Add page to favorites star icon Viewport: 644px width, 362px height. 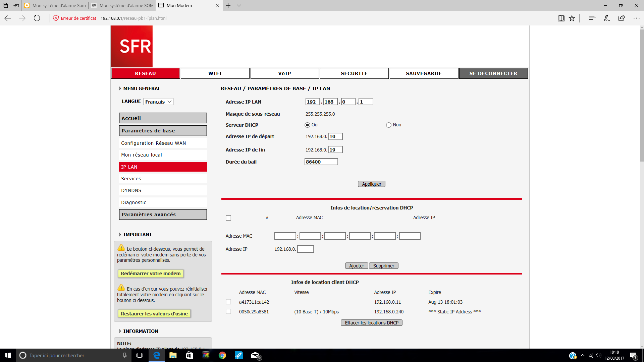(x=572, y=18)
